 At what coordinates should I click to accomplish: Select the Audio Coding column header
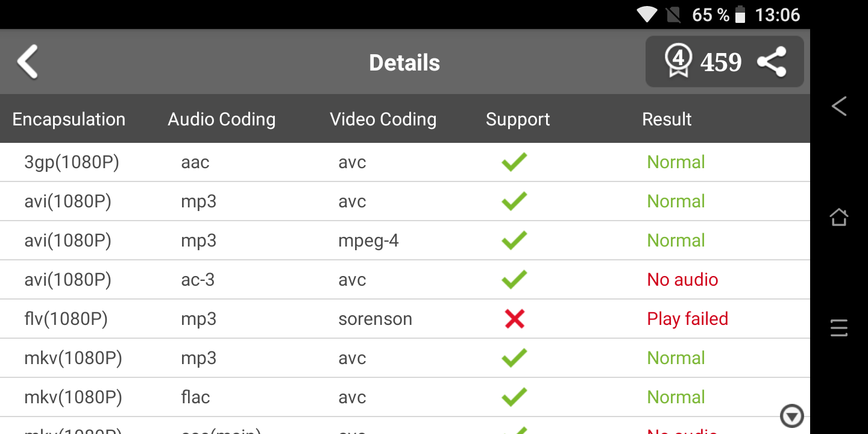(x=221, y=119)
